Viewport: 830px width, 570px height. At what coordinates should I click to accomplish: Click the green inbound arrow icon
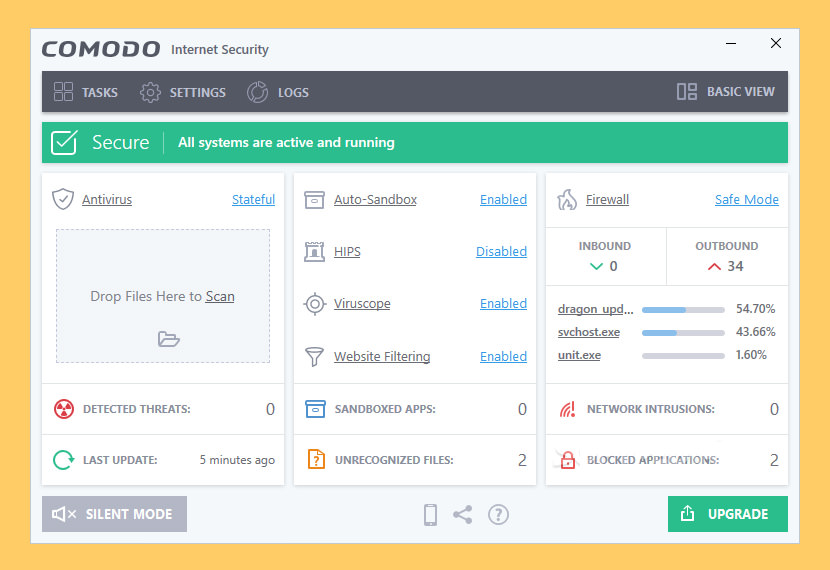coord(597,266)
